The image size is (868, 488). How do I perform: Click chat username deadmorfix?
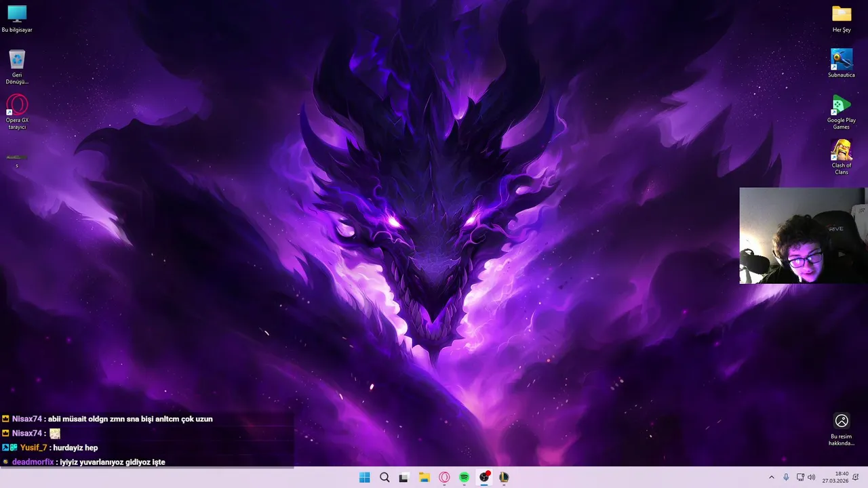pos(33,462)
